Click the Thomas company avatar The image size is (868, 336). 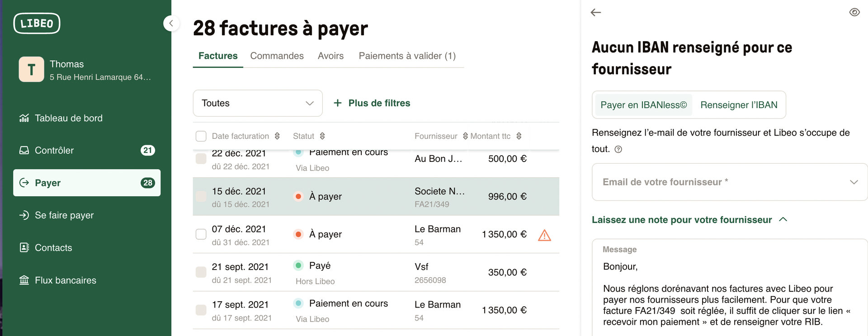[x=31, y=69]
